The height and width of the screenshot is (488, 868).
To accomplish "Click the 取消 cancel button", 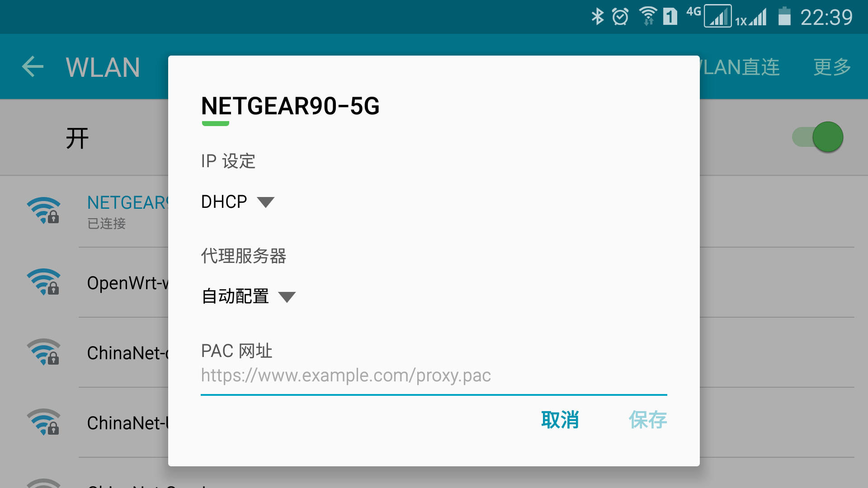I will pos(560,420).
